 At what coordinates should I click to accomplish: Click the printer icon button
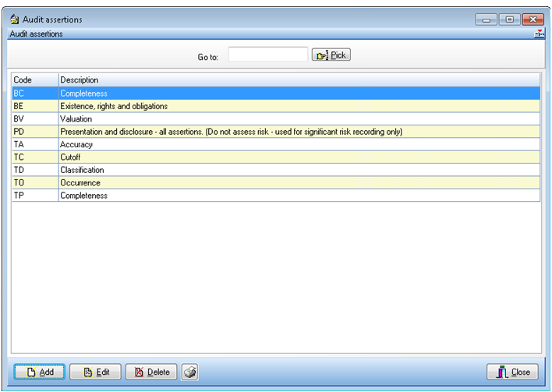[189, 372]
